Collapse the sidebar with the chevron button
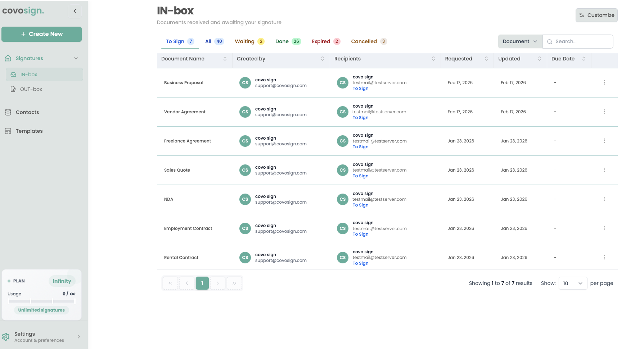Image resolution: width=644 pixels, height=349 pixels. point(75,11)
